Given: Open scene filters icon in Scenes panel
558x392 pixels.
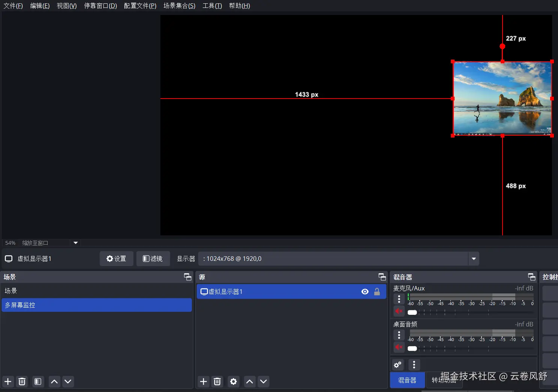Looking at the screenshot, I should [38, 382].
